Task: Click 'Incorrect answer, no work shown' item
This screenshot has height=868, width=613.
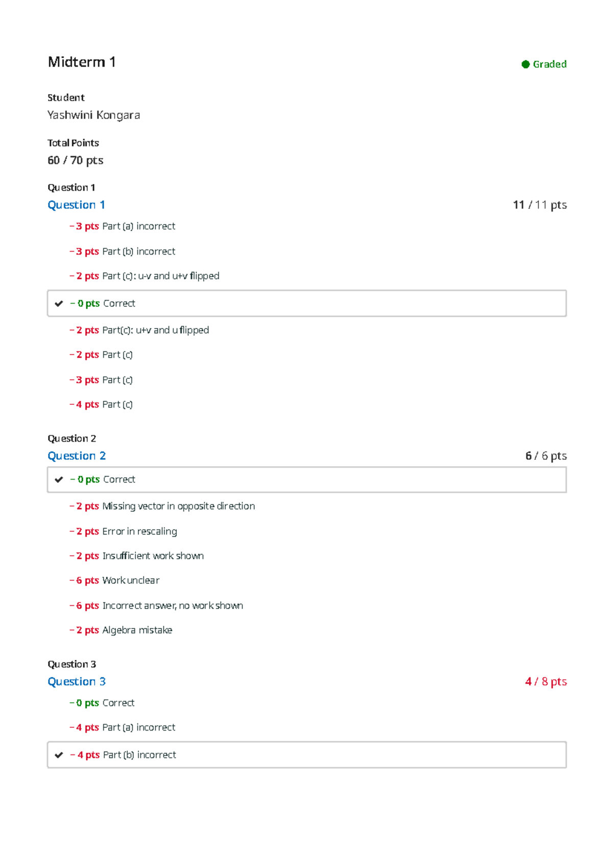Action: point(156,606)
